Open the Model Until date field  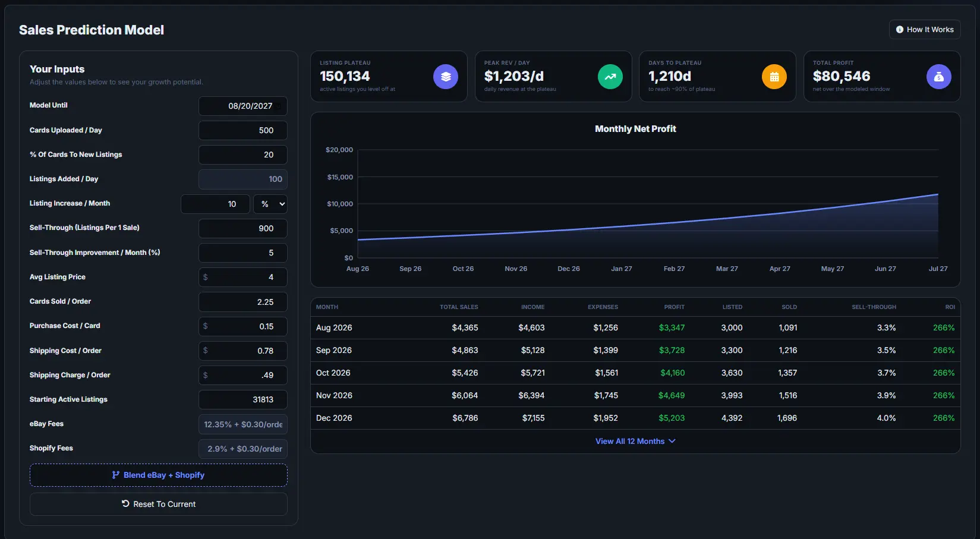(243, 106)
